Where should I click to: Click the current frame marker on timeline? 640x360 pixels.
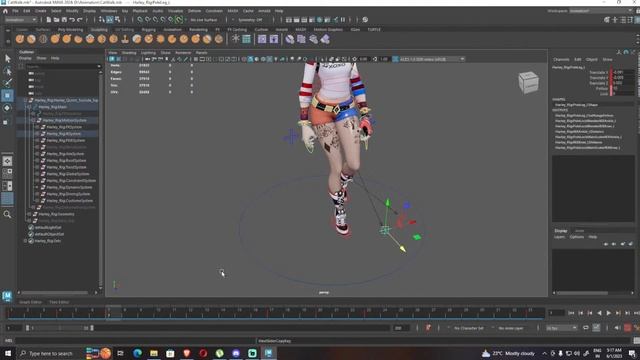[114, 313]
